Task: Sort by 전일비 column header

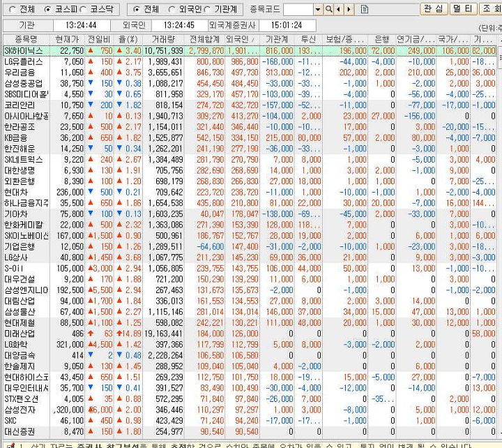Action: [x=99, y=39]
